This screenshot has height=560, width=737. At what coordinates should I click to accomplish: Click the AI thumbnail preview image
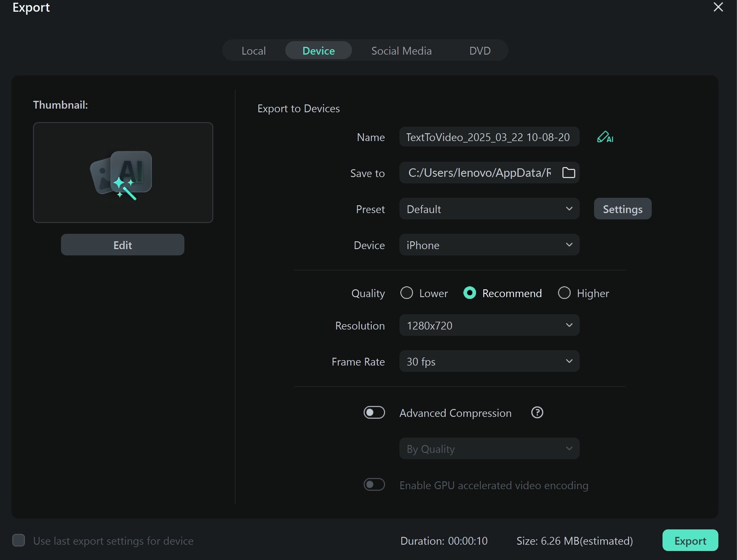click(123, 172)
